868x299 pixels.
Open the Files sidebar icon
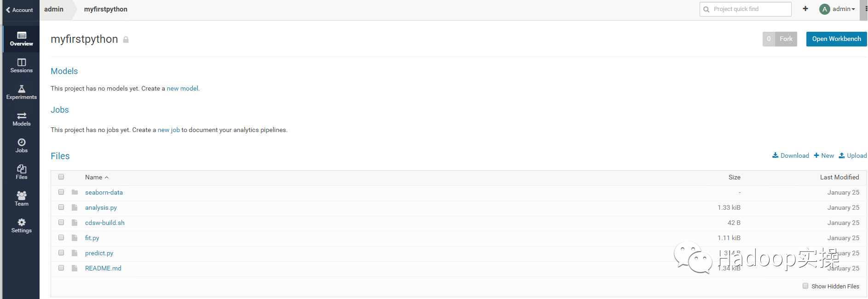coord(21,169)
